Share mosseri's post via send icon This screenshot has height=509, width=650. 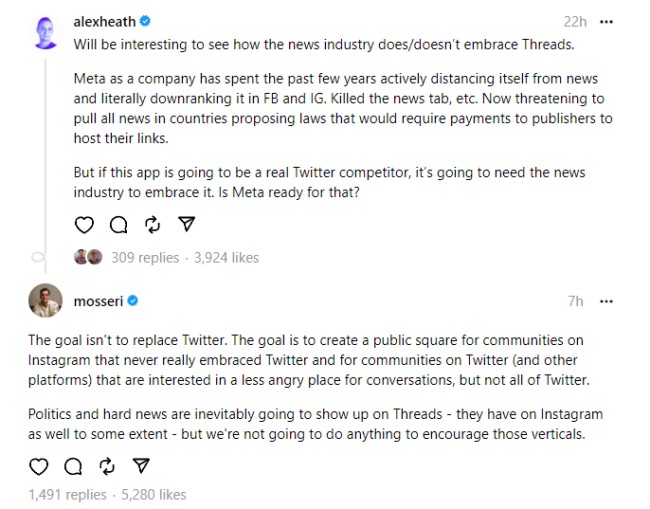[141, 465]
